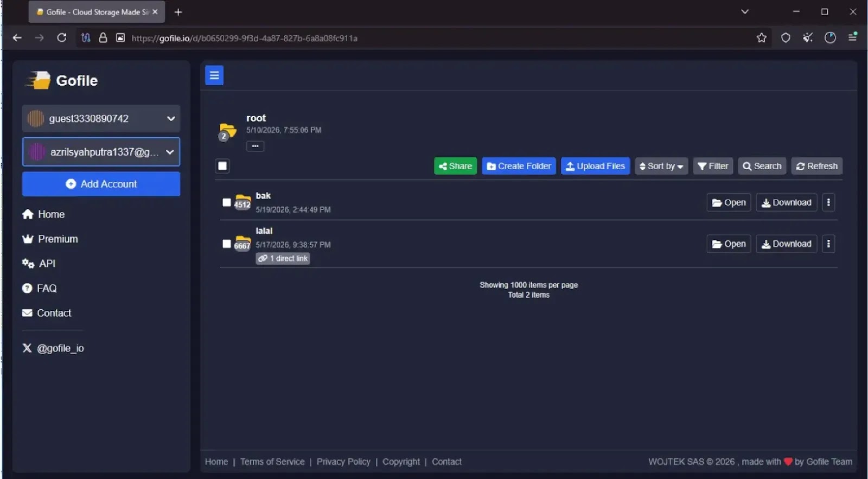Click footer Home link

[216, 462]
